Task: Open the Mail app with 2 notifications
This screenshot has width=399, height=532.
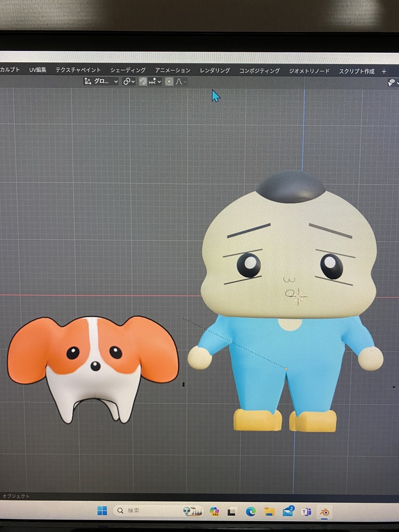Action: click(288, 511)
